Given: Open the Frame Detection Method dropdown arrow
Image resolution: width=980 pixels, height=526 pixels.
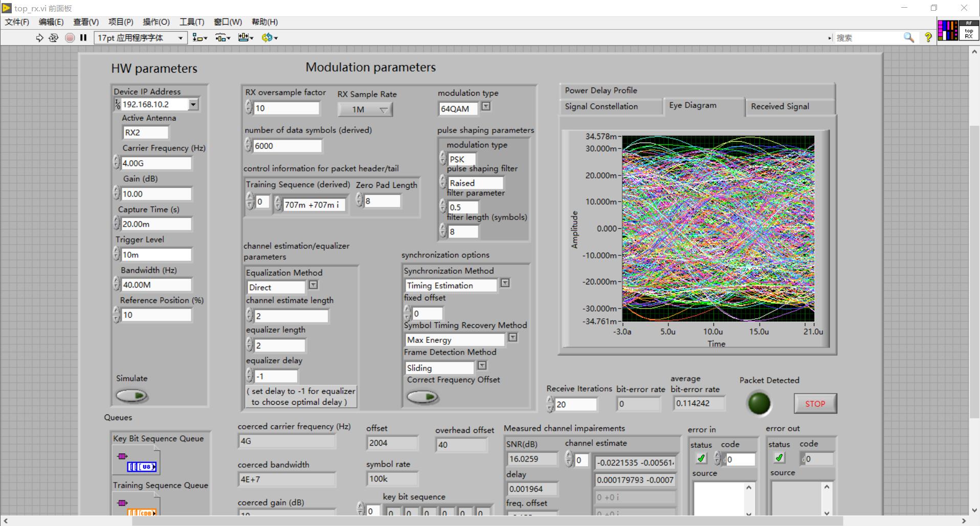Looking at the screenshot, I should [x=482, y=365].
